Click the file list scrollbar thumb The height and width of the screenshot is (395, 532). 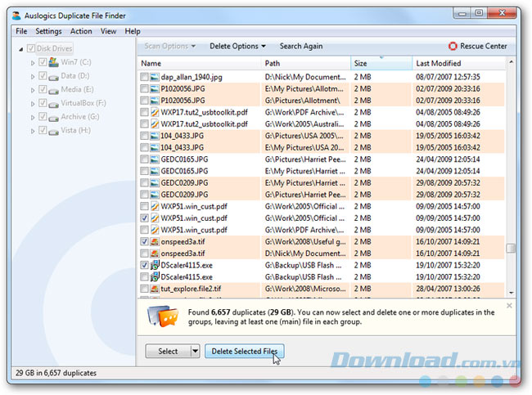(x=511, y=248)
